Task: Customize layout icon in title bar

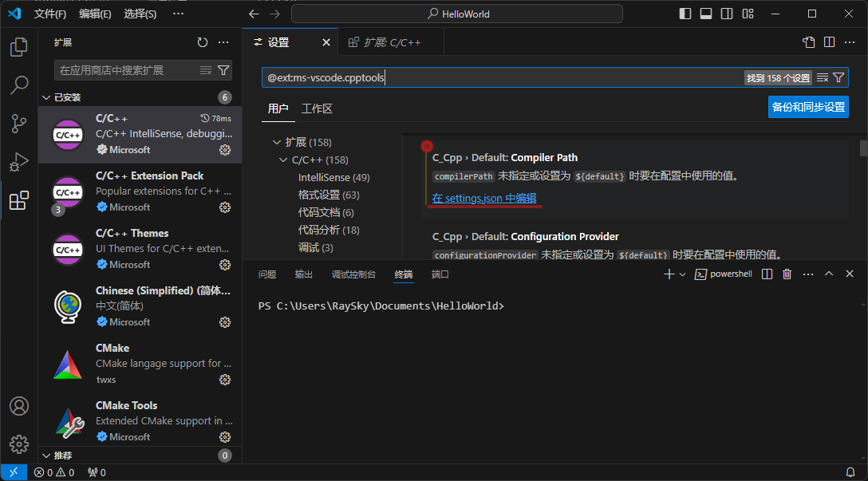Action: click(748, 14)
